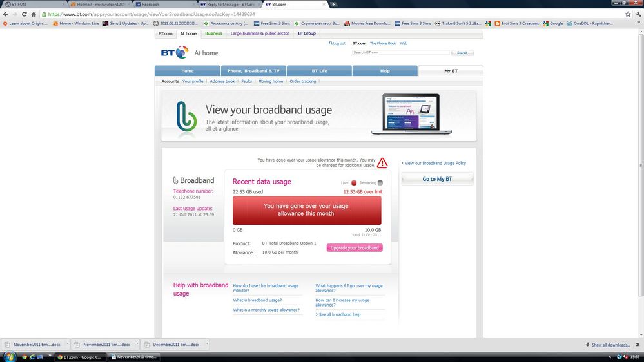Bookmark page with the star icon

628,14
